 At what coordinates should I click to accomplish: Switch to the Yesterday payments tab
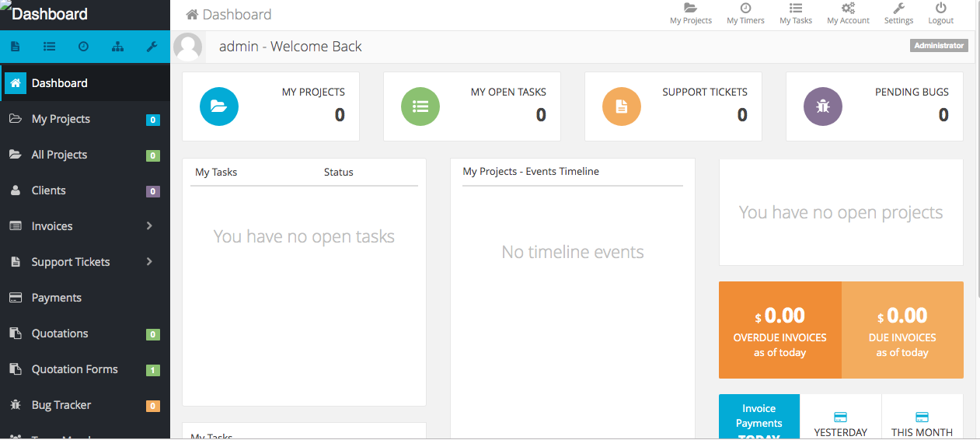click(x=840, y=424)
